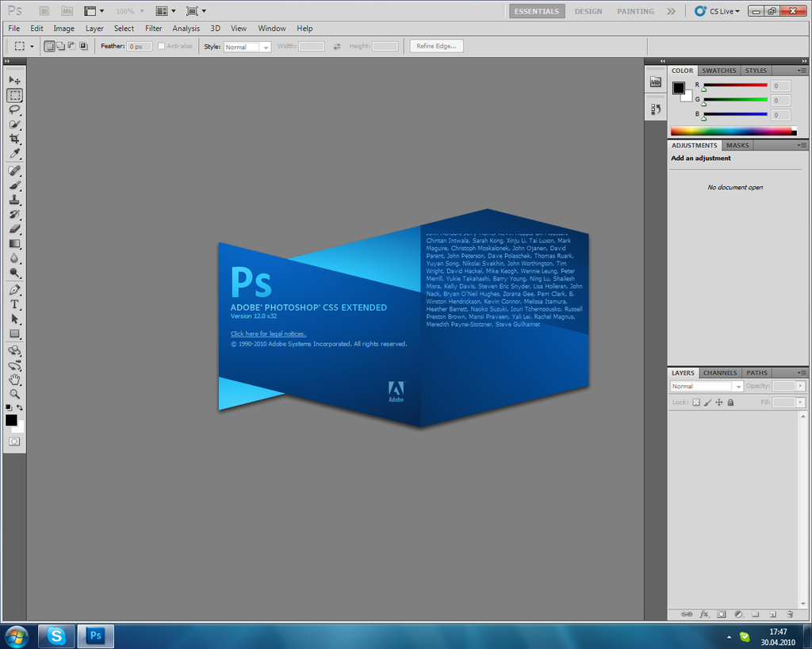Launch Mini Bridge from the application bar
Screen dimensions: 812x649
point(67,11)
